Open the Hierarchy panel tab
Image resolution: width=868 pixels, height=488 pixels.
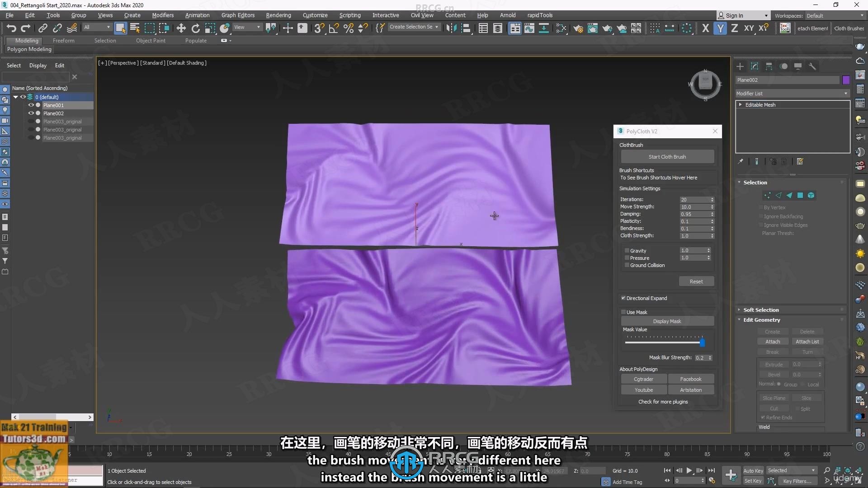(x=769, y=66)
